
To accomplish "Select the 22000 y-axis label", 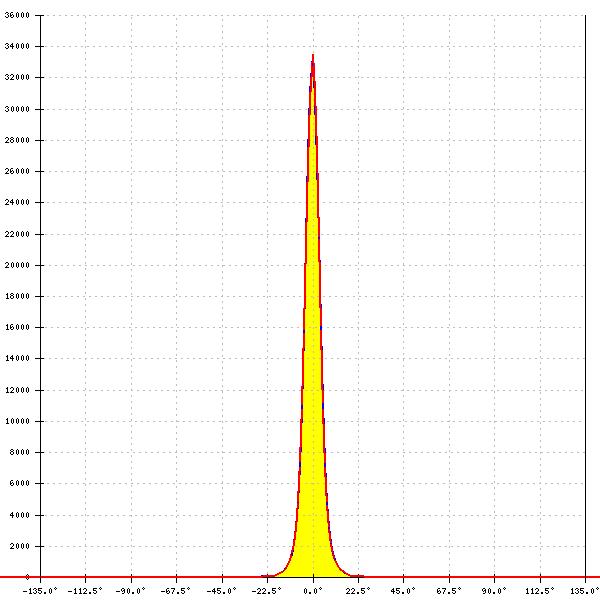I will 17,234.
